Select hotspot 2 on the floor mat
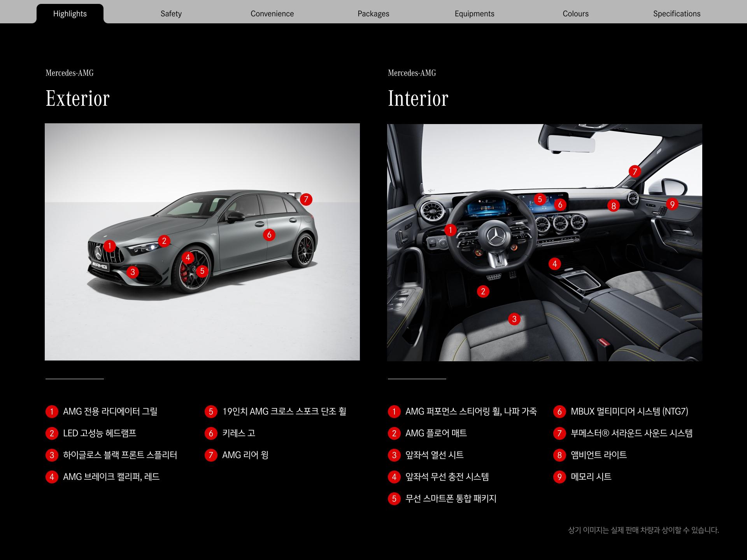The image size is (747, 560). tap(483, 292)
